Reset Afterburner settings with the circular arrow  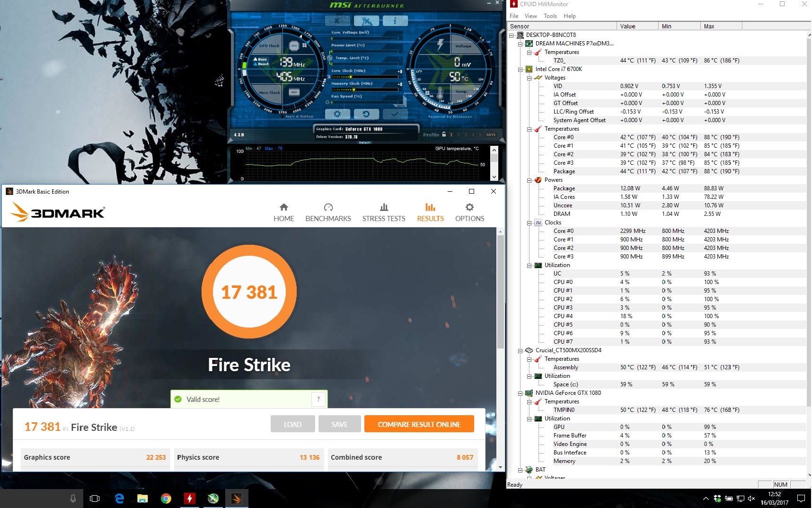tap(366, 114)
